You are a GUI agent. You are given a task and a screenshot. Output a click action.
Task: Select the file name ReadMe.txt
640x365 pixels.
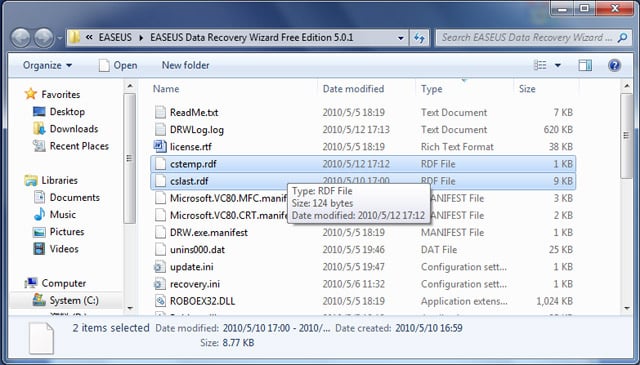194,112
